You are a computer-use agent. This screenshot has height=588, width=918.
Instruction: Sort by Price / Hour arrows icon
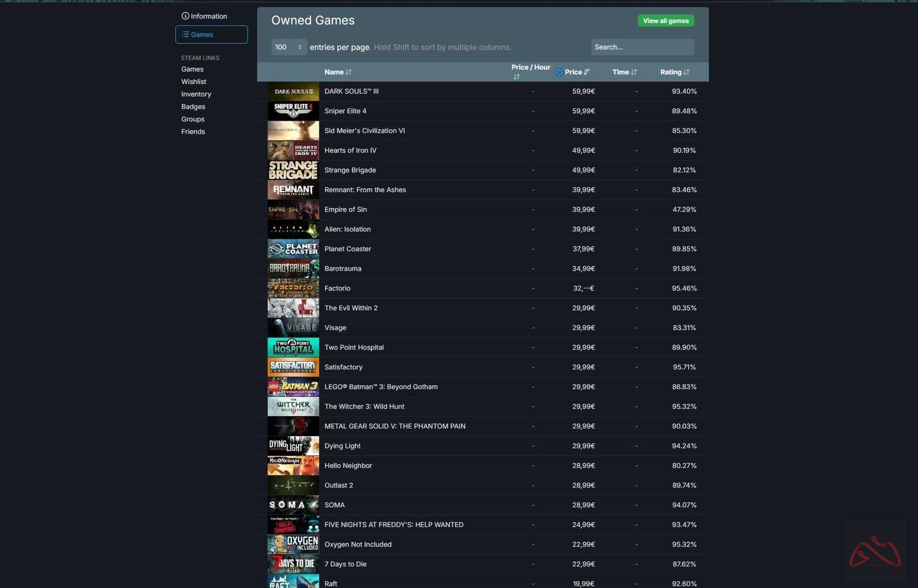pyautogui.click(x=517, y=77)
